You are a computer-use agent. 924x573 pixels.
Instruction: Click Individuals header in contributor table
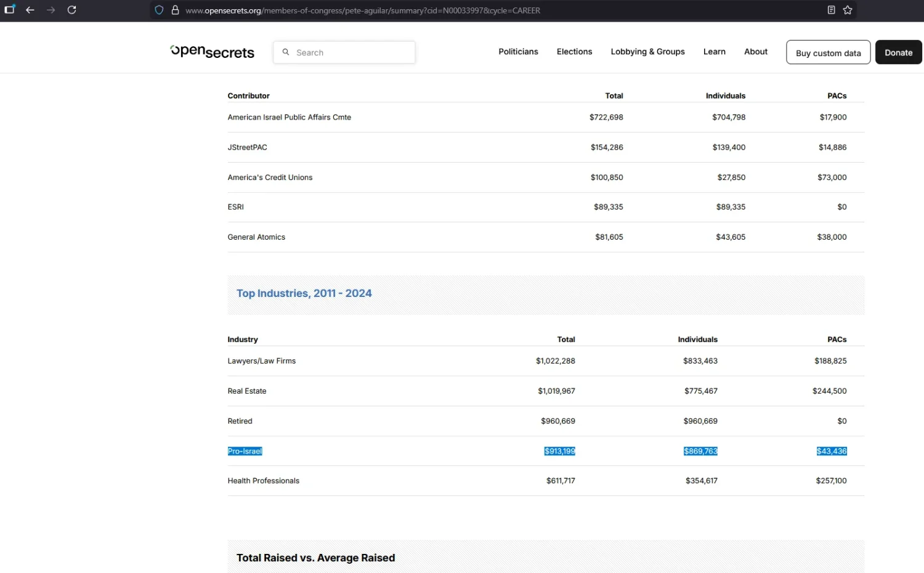click(x=725, y=95)
